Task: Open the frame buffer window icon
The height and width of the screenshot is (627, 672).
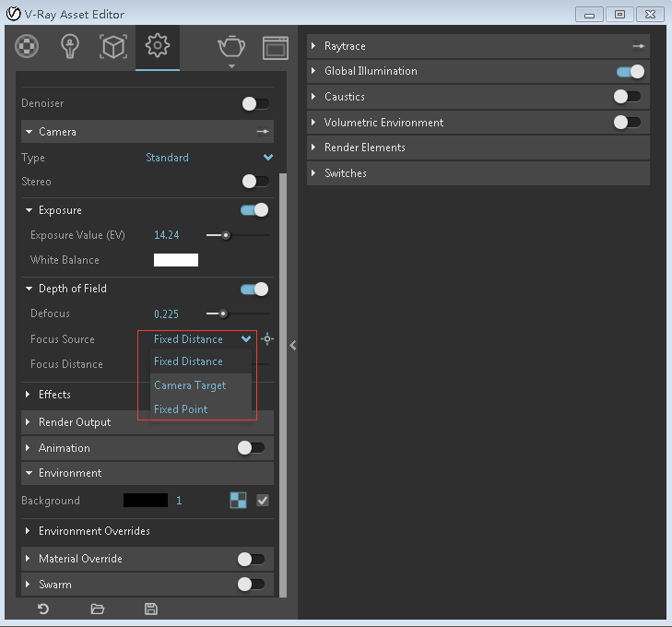Action: (x=275, y=47)
